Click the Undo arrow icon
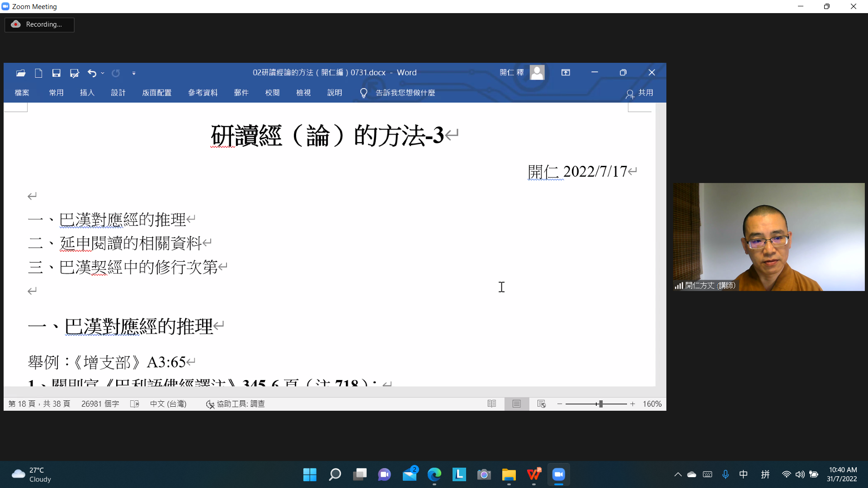Viewport: 868px width, 488px height. [92, 73]
